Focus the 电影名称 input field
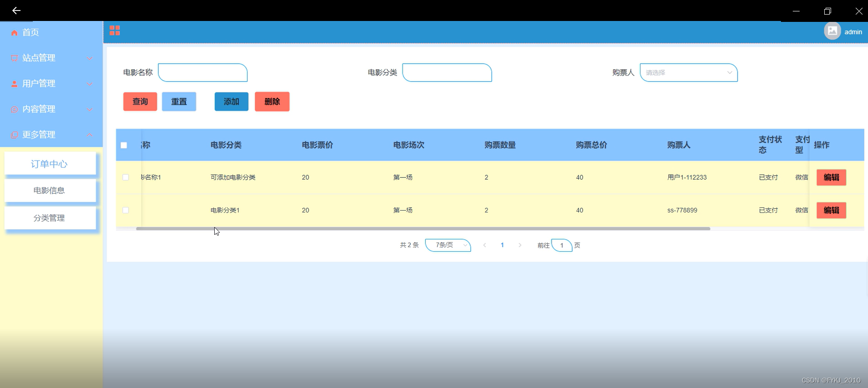Screen dimensions: 868x388 tap(203, 72)
